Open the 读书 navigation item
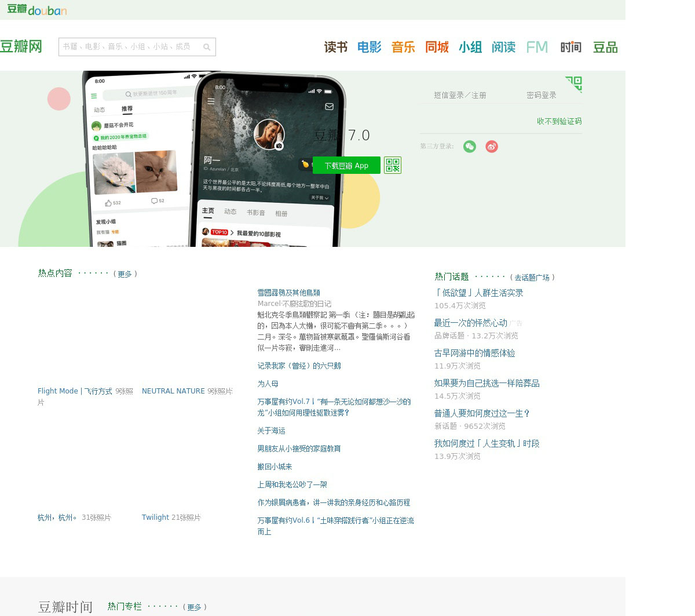 click(x=335, y=47)
